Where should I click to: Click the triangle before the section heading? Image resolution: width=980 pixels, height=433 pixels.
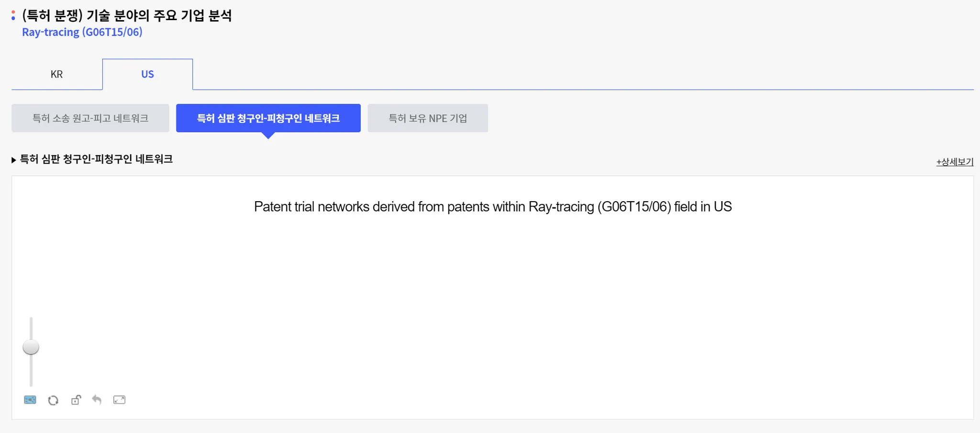[x=14, y=160]
